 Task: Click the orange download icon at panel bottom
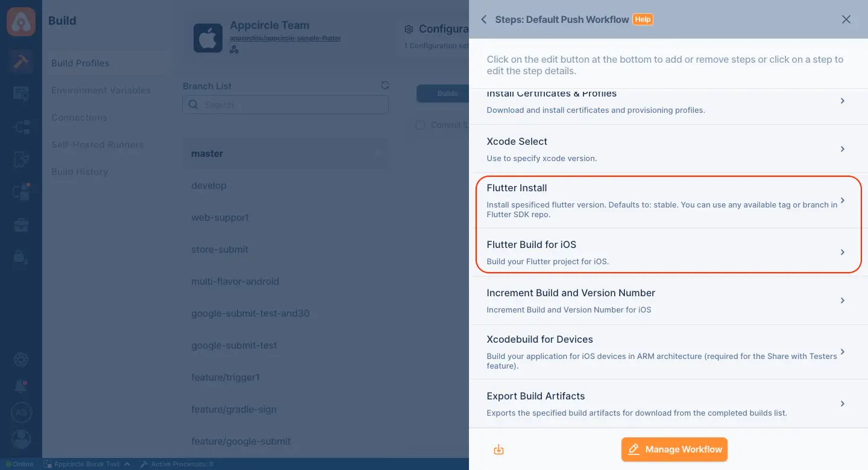pyautogui.click(x=498, y=449)
